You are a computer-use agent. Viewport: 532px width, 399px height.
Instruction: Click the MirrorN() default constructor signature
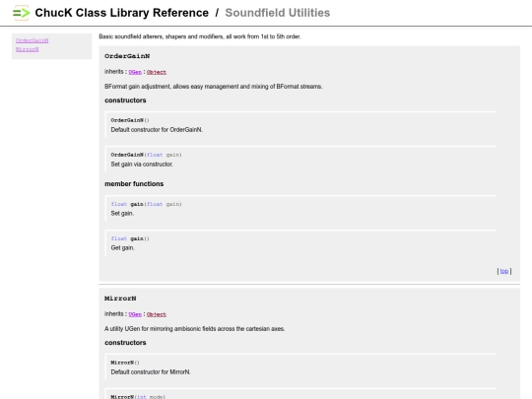point(125,363)
